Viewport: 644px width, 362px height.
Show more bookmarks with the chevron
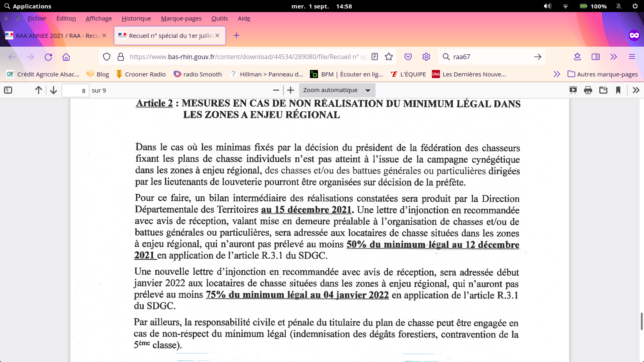(x=557, y=74)
